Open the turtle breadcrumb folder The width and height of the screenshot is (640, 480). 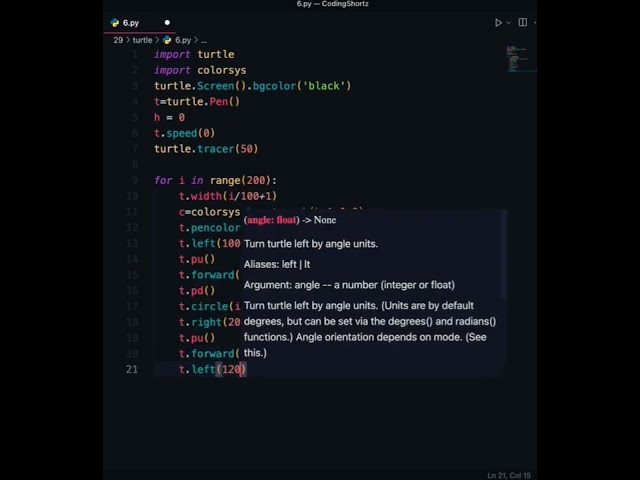click(143, 40)
